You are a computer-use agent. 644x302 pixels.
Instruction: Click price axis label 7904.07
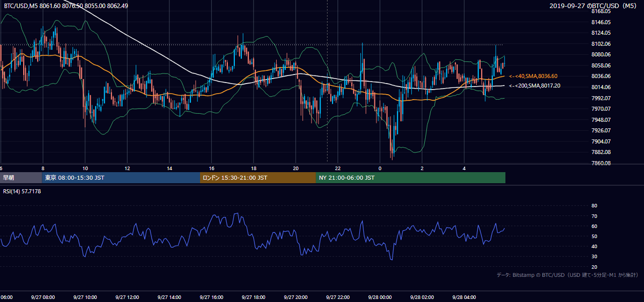(601, 141)
